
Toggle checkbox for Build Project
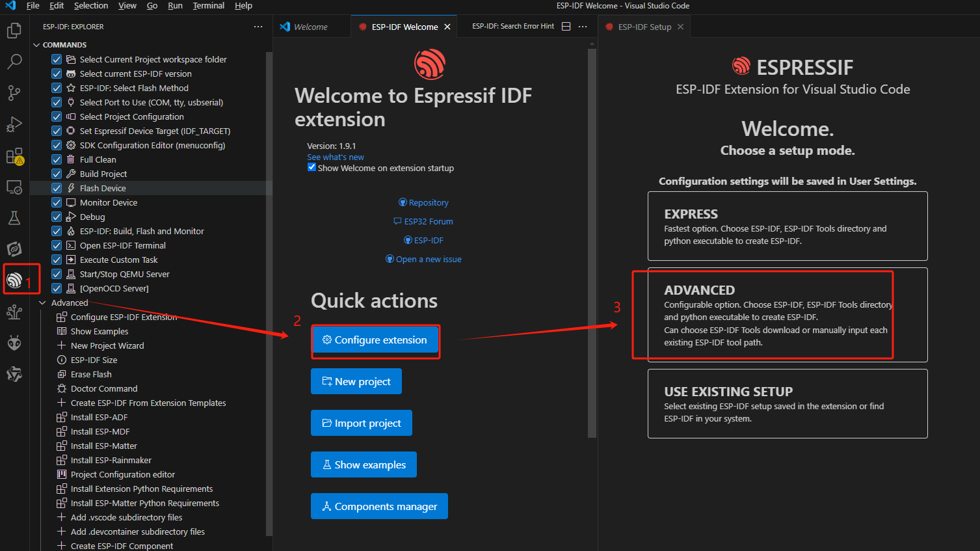point(57,174)
